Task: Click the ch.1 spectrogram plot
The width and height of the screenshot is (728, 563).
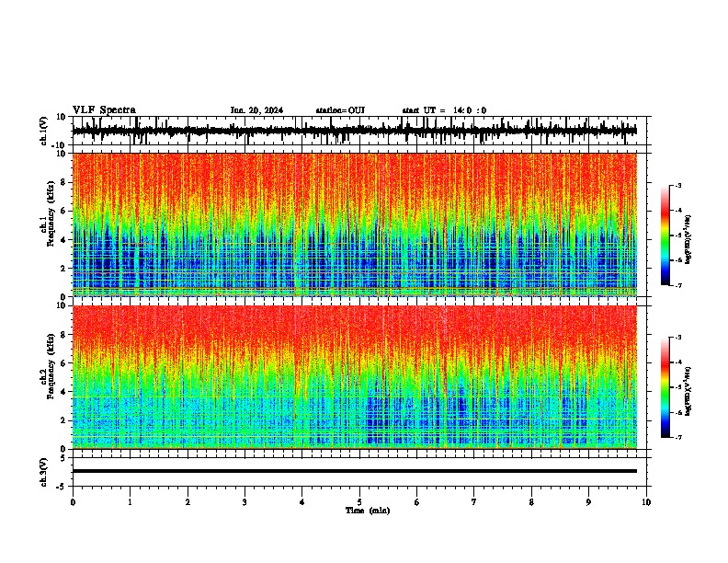Action: click(x=355, y=224)
